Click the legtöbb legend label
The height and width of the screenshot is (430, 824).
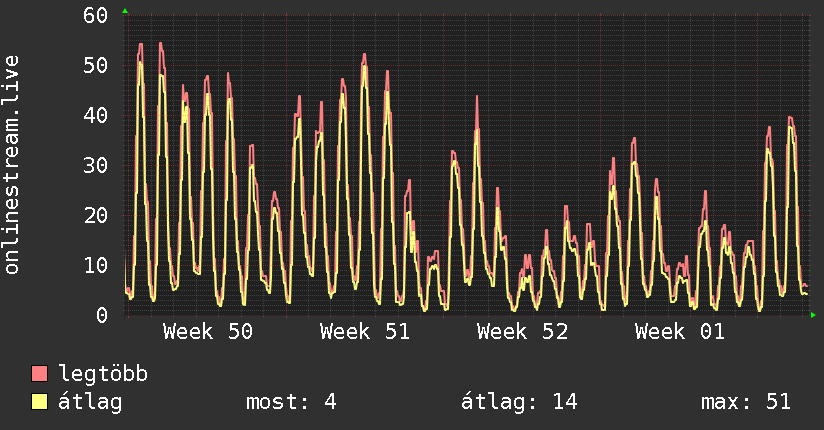click(x=103, y=374)
